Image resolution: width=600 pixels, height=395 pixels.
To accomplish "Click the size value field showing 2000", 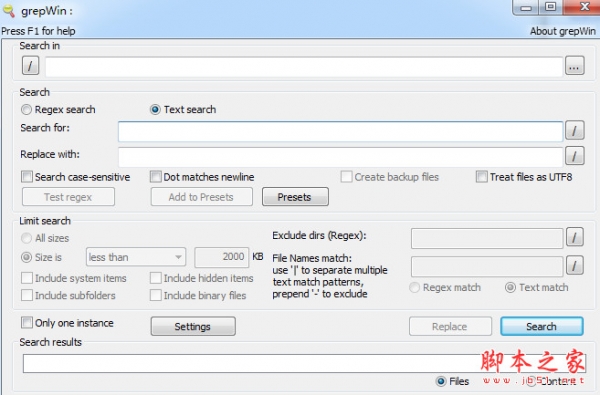I will coord(222,257).
